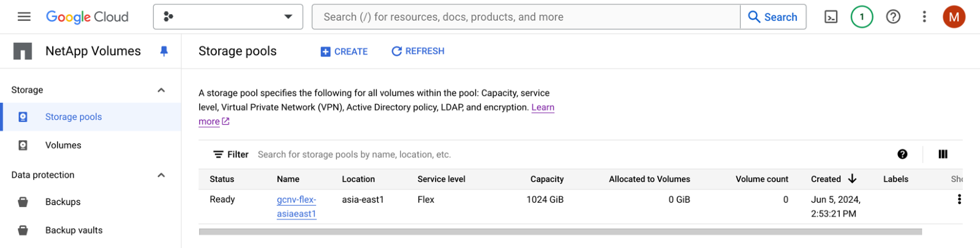
Task: Open the gcnv-flex-asiaeast1 pool link
Action: (x=296, y=206)
